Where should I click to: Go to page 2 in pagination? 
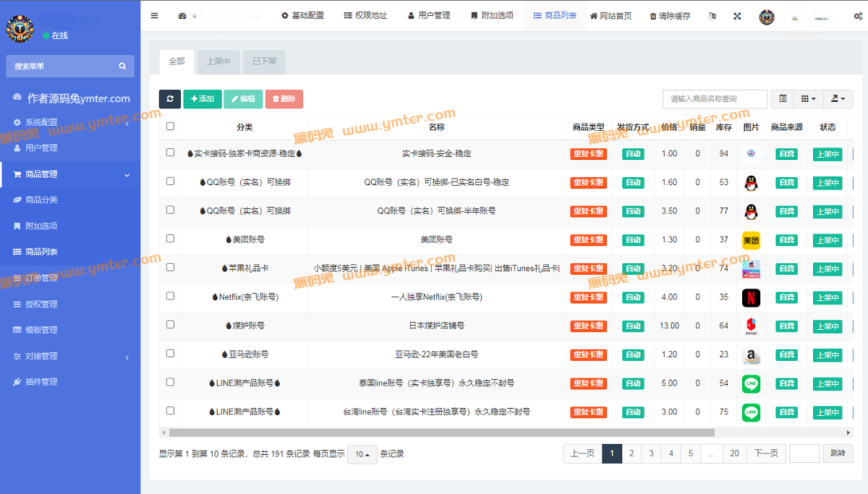631,453
